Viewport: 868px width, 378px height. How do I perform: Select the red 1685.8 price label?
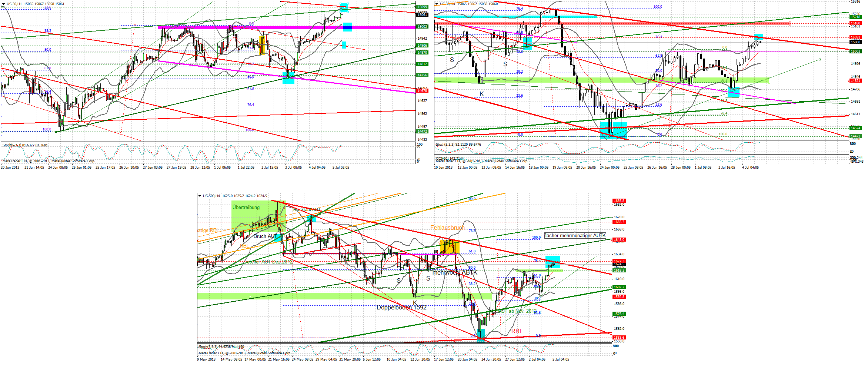tap(619, 201)
